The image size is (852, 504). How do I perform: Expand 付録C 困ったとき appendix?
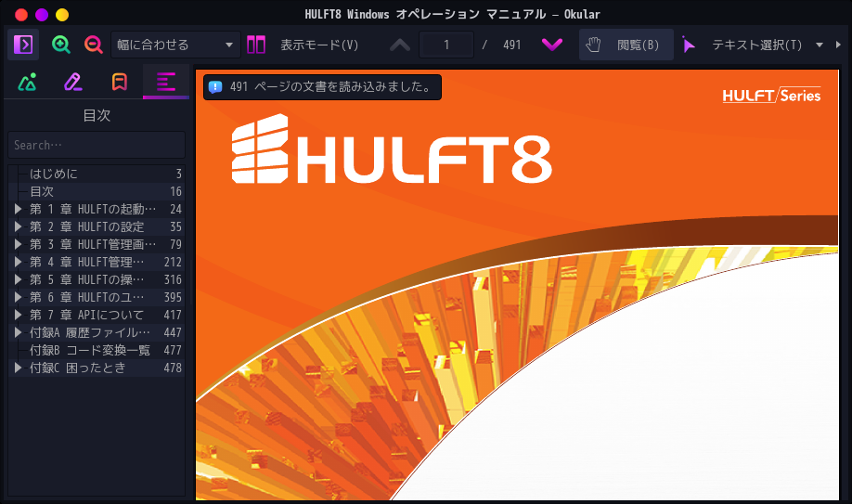click(x=18, y=368)
